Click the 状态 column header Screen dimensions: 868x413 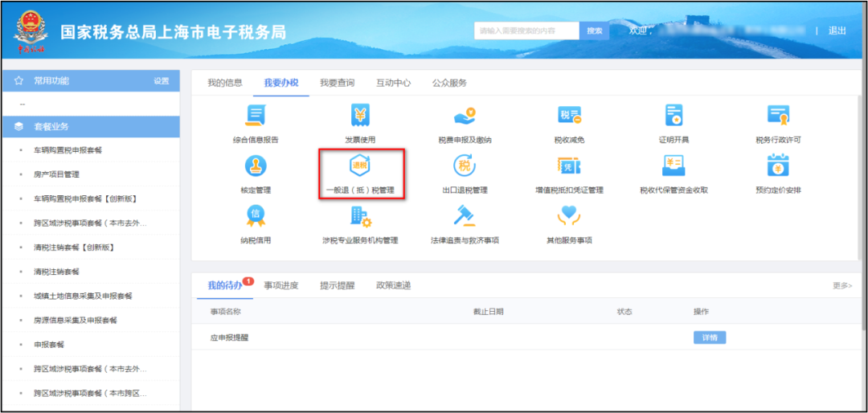[x=624, y=312]
